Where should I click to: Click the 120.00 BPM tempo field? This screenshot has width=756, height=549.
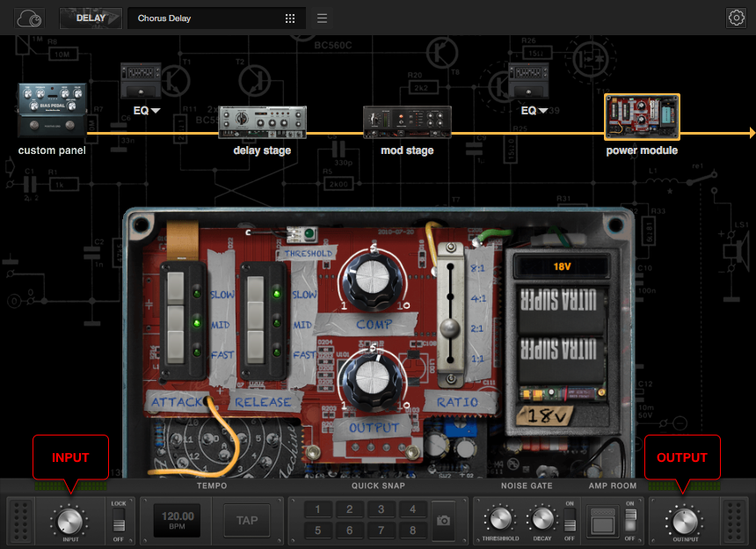pyautogui.click(x=177, y=521)
